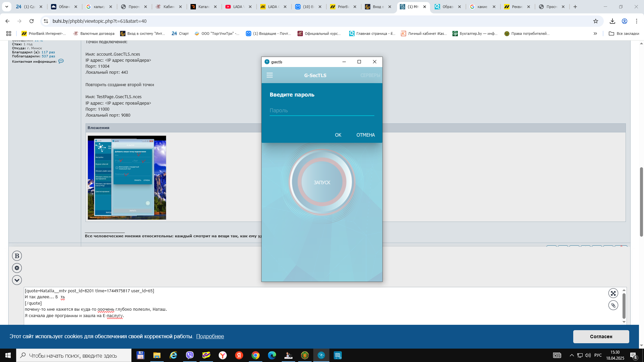Expand the circled down-chevron below the gear
Screen dimensions: 644x362
click(x=17, y=280)
